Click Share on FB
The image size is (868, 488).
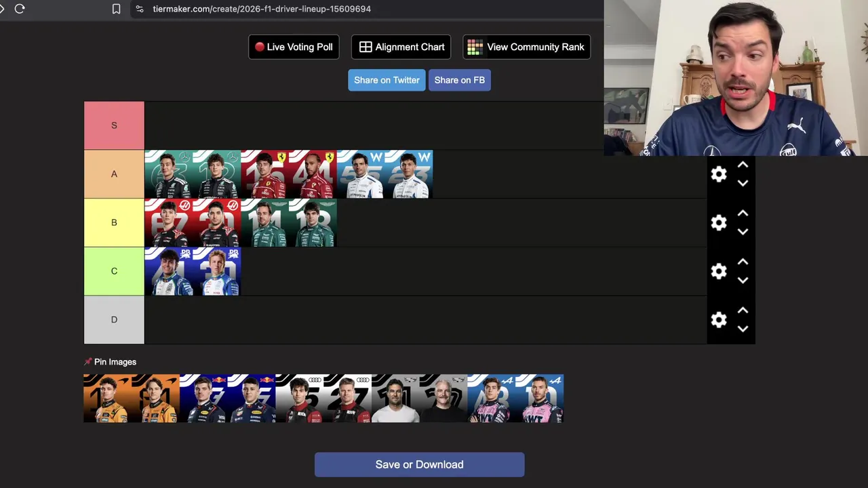pyautogui.click(x=460, y=80)
